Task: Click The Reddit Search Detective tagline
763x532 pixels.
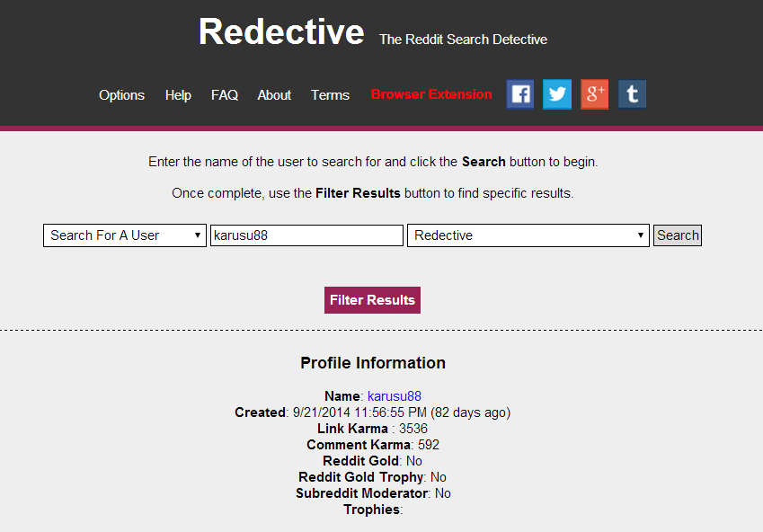Action: click(463, 40)
